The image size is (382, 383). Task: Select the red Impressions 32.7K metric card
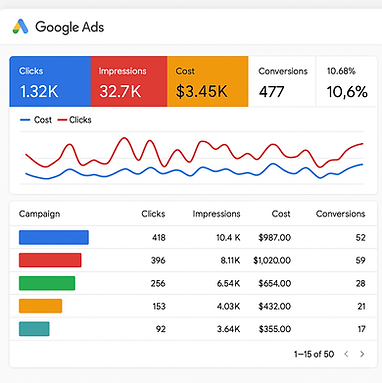tap(129, 81)
